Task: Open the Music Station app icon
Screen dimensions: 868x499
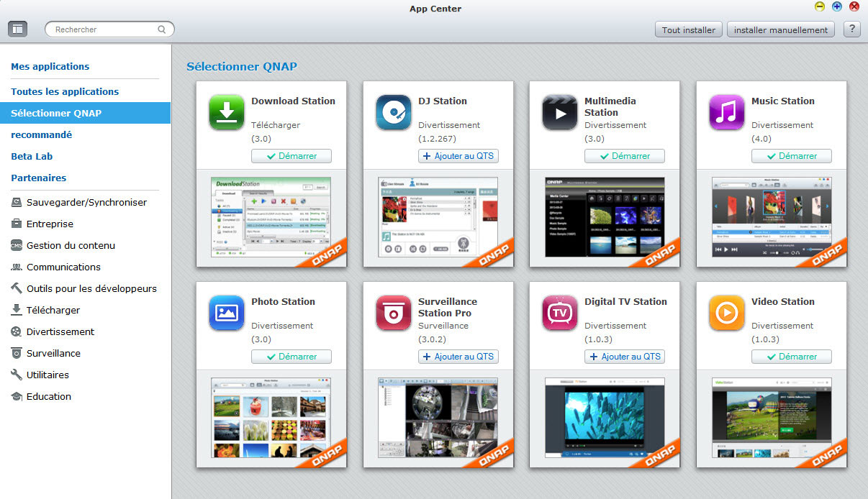Action: [x=727, y=112]
